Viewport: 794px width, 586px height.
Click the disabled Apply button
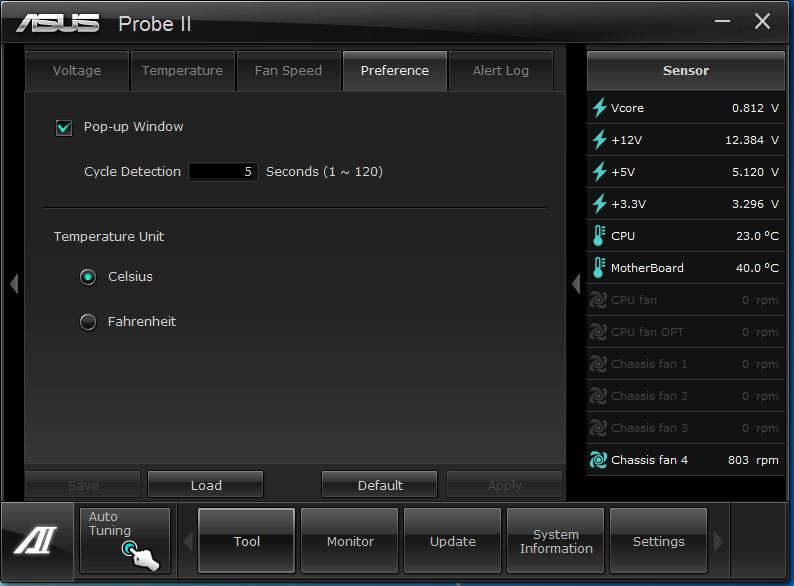[504, 485]
